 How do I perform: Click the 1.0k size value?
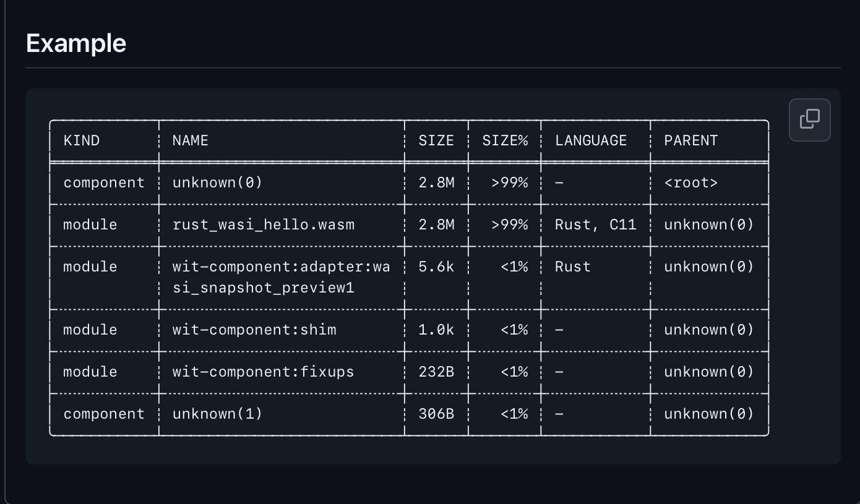tap(436, 330)
